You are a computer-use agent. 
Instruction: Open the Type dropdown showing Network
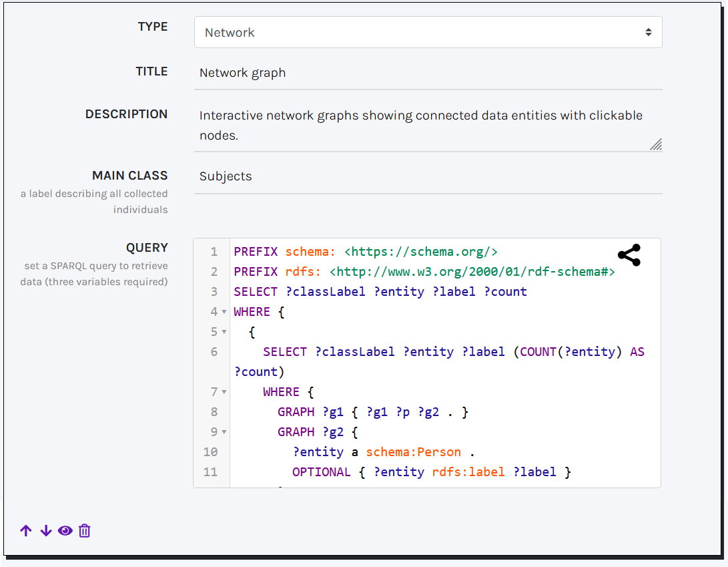428,32
